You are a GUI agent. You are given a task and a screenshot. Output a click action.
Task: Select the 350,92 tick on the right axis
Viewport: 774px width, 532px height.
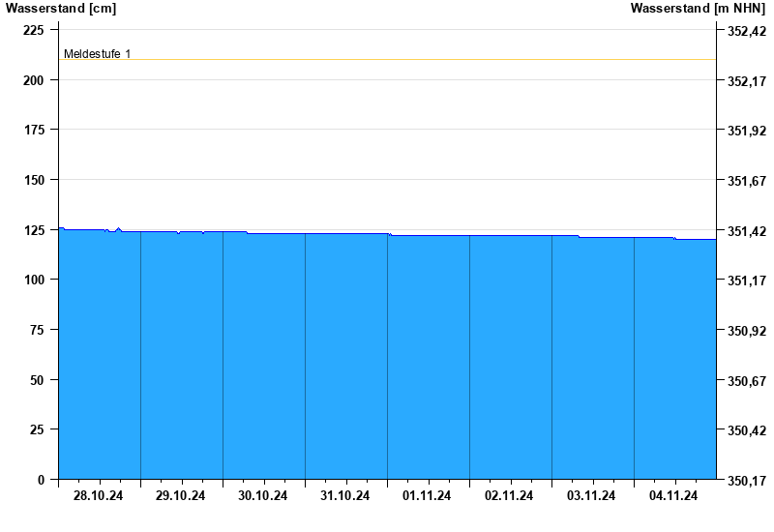tap(746, 331)
